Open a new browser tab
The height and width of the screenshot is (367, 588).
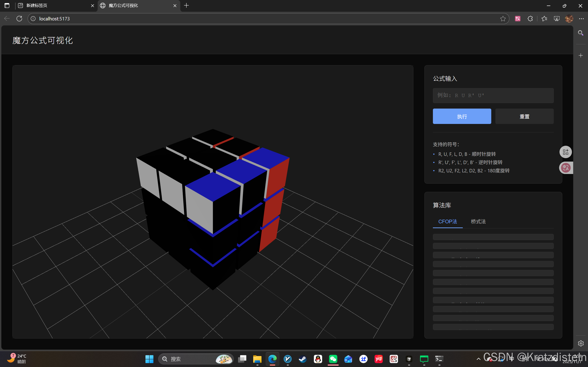186,5
